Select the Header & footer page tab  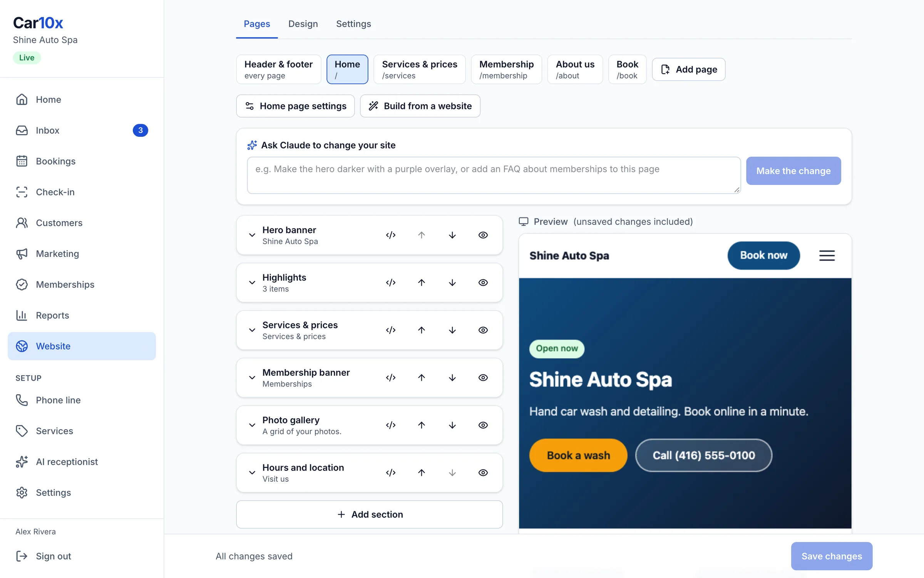point(278,69)
